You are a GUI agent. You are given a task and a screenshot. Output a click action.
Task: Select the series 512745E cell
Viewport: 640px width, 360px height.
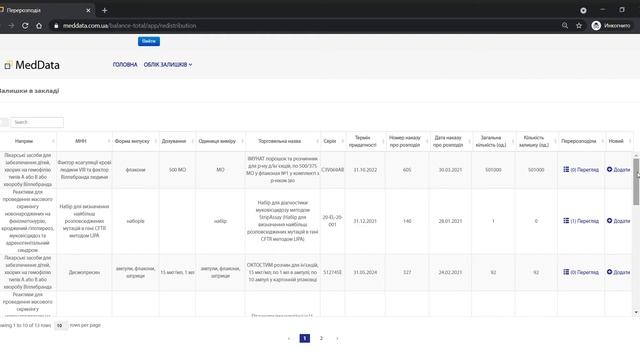pyautogui.click(x=333, y=272)
